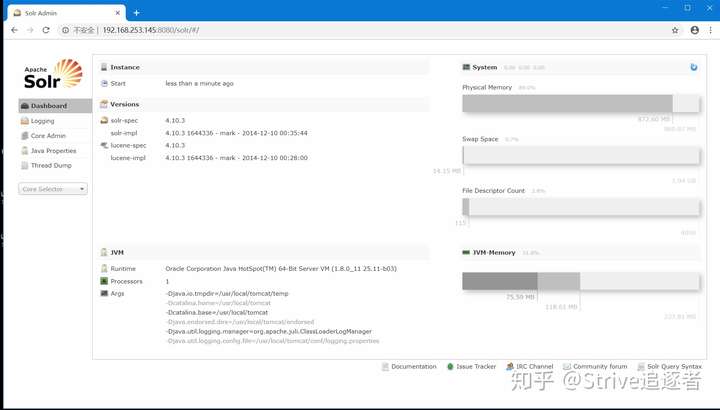Click the Dashboard icon in sidebar
Viewport: 720px width, 410px height.
(25, 106)
